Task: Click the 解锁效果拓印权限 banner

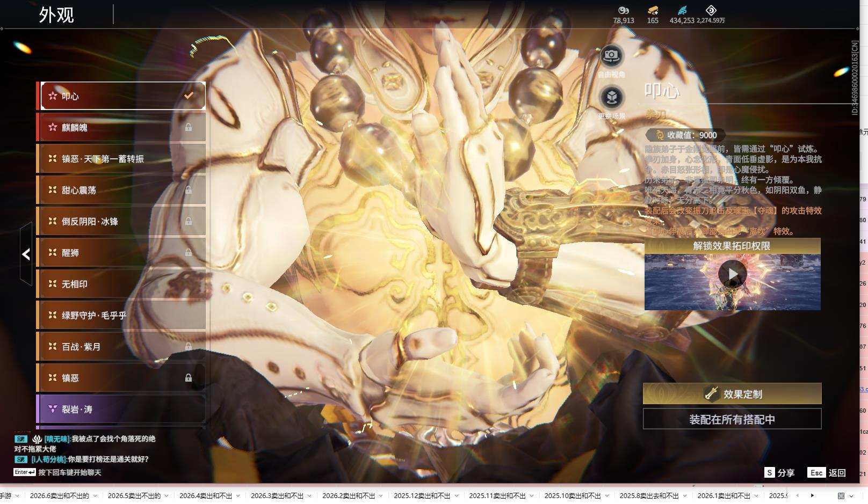Action: [x=732, y=246]
